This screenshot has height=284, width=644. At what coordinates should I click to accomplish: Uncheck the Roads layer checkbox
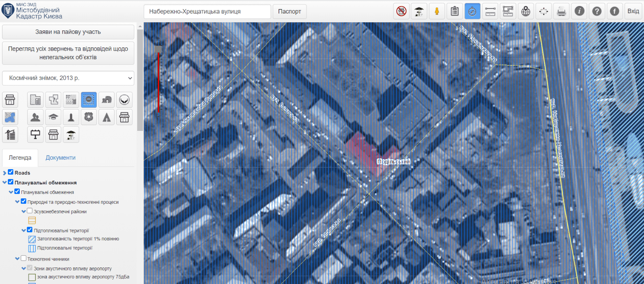(x=11, y=172)
